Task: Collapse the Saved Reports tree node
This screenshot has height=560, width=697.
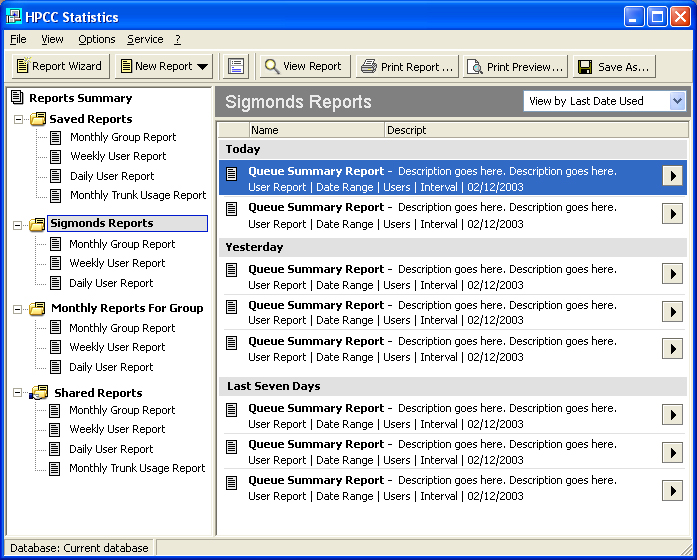Action: [18, 120]
